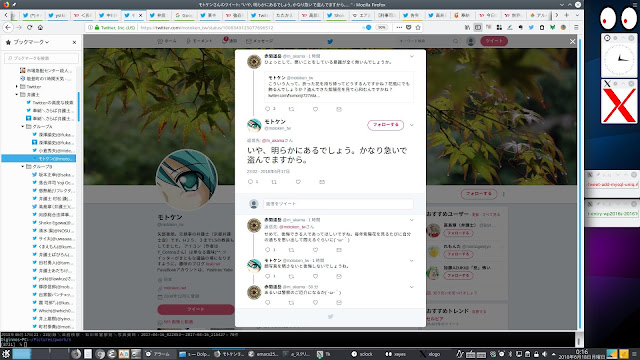
Task: Open the Twitter search magnifier icon
Action: [456, 41]
